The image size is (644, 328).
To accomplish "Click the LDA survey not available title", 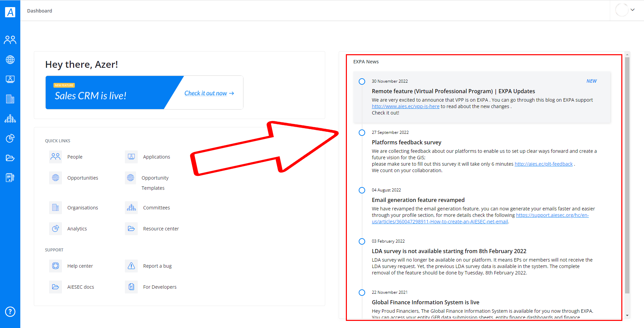I will (449, 251).
